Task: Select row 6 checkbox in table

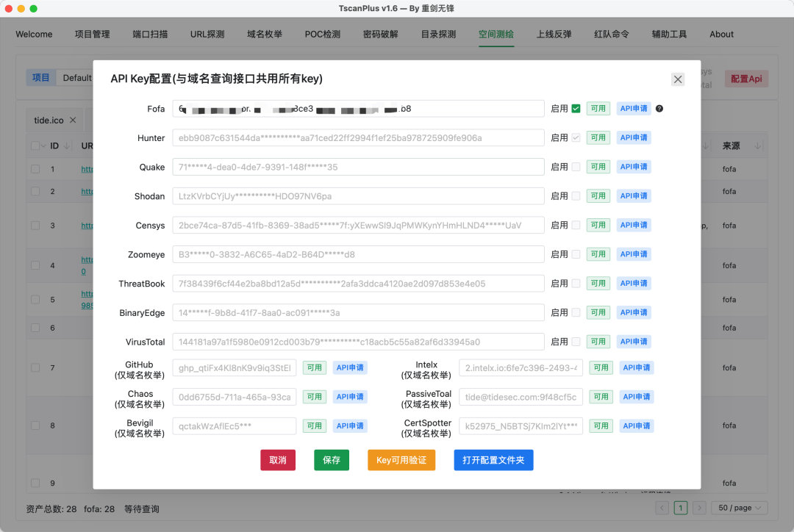Action: (35, 328)
